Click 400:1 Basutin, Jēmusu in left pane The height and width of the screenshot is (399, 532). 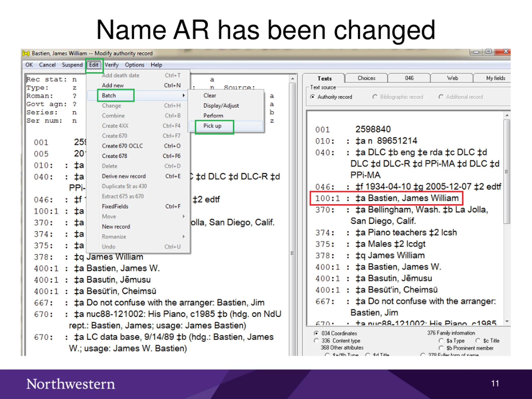pyautogui.click(x=92, y=280)
